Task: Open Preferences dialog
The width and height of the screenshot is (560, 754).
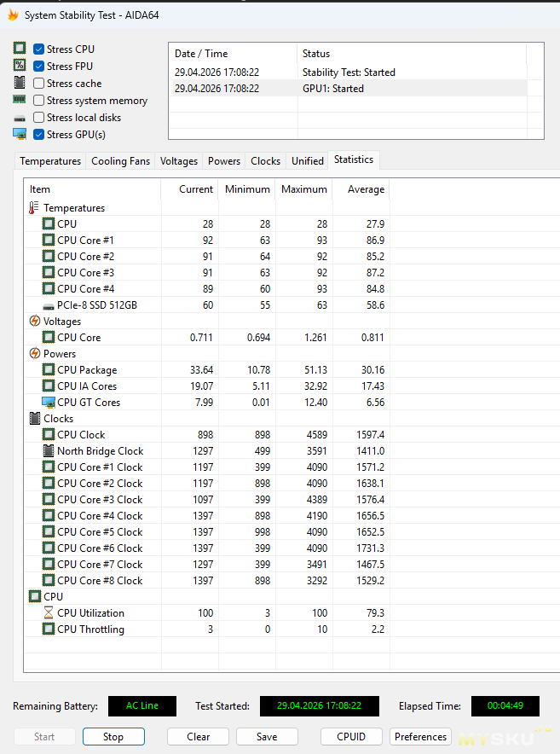Action: pos(420,737)
